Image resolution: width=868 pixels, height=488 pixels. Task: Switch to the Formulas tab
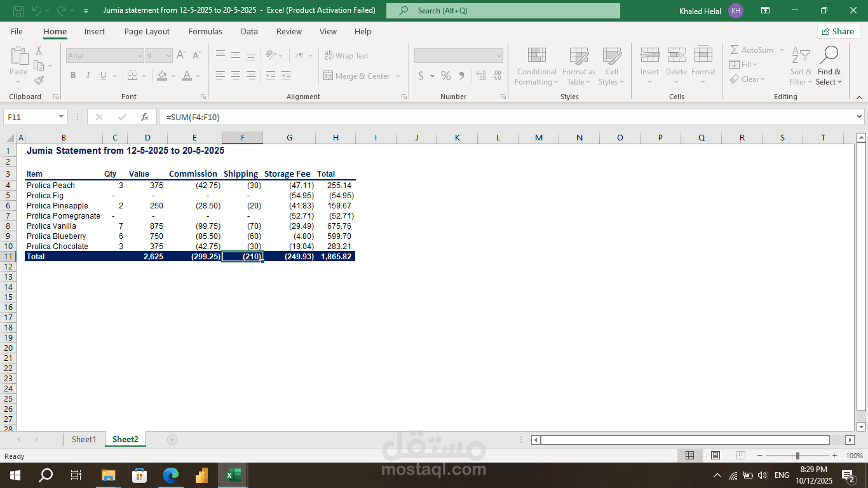[205, 31]
